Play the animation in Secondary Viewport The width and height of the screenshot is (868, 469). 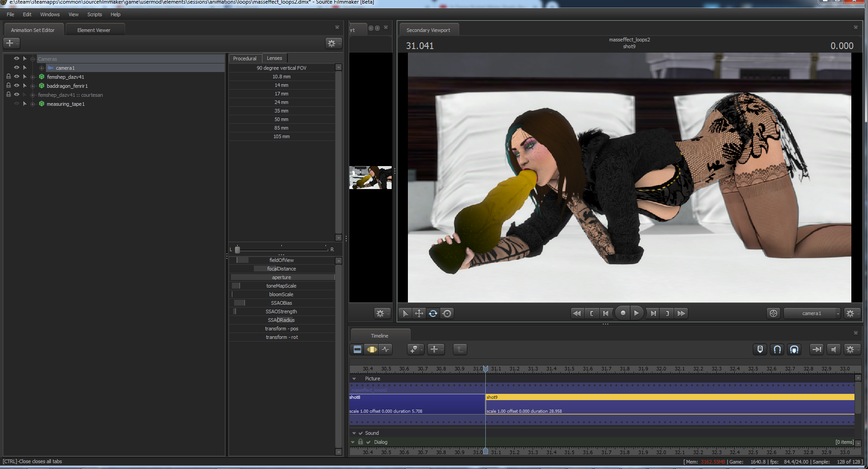(x=636, y=313)
